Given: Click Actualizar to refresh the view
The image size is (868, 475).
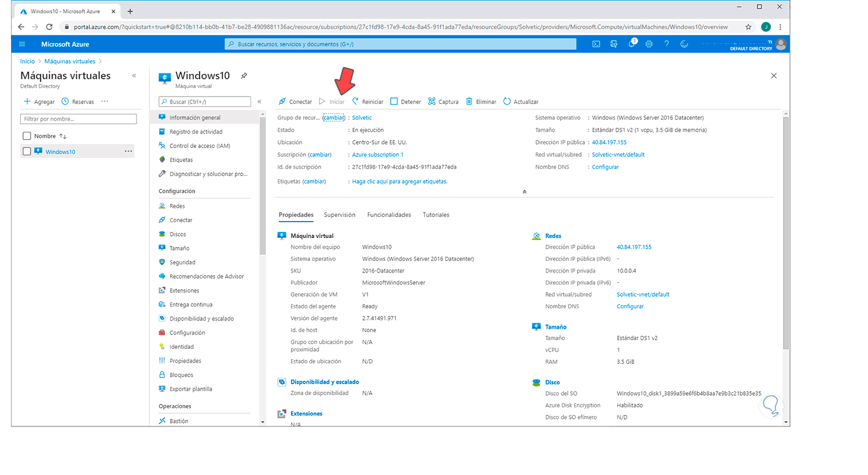Looking at the screenshot, I should 521,102.
